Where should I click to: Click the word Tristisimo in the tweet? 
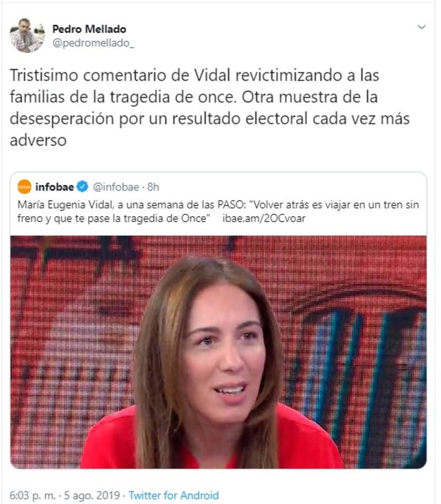(44, 75)
